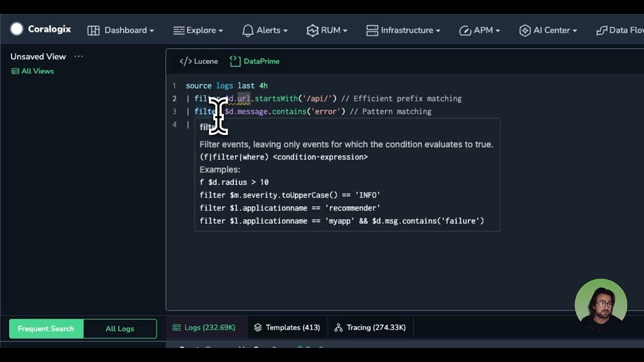Expand the Explore dropdown arrow
Screen dimensions: 644x362
click(220, 31)
